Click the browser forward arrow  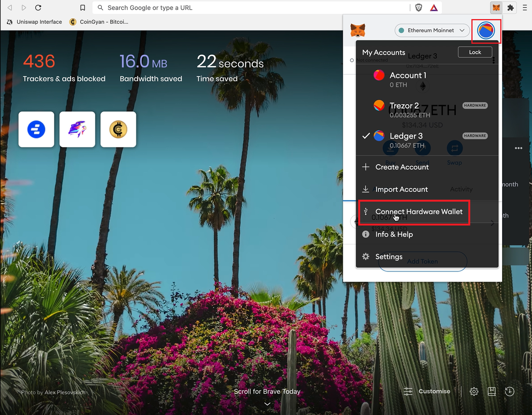coord(24,7)
